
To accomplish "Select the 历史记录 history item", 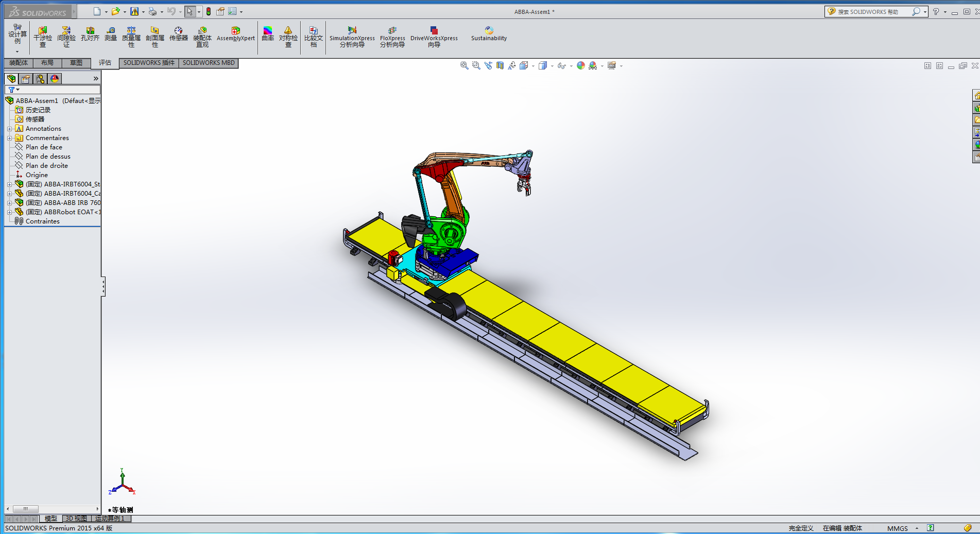I will [x=33, y=110].
